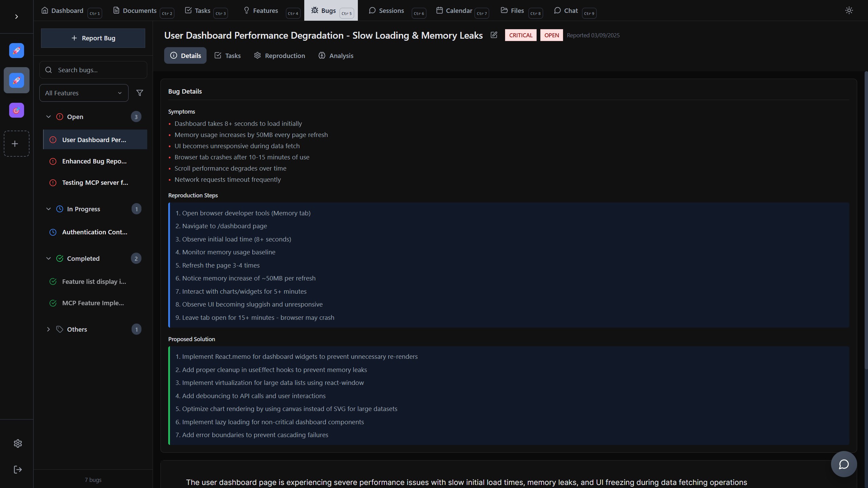Collapse the Open bugs group

point(49,117)
